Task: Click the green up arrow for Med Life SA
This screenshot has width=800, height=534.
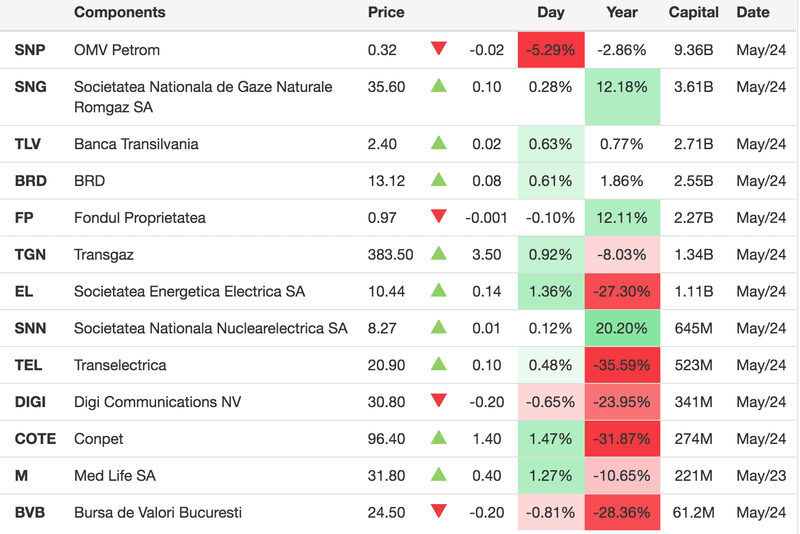Action: click(438, 475)
